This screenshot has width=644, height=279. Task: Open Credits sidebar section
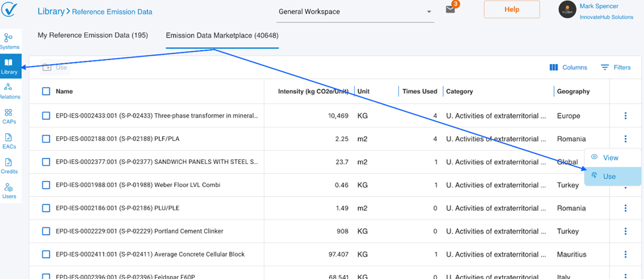pos(9,166)
